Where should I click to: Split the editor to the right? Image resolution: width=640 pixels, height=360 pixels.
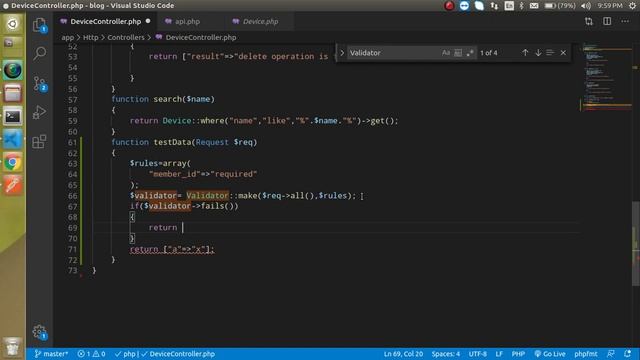pos(607,21)
